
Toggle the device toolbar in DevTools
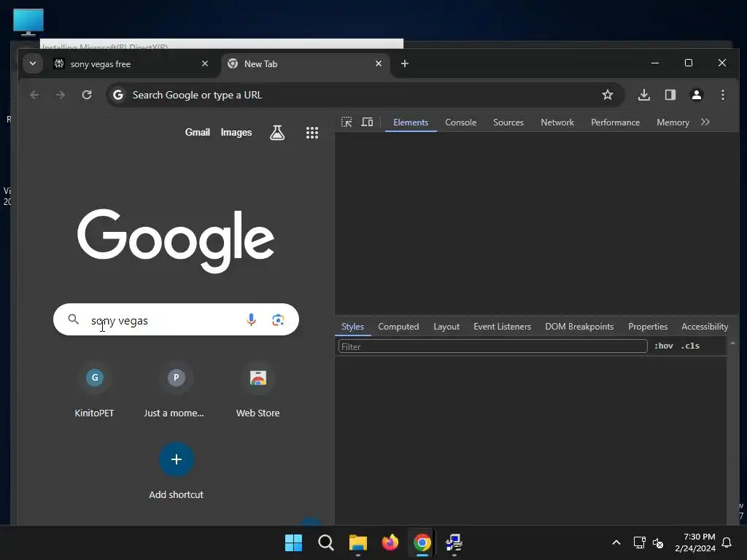pyautogui.click(x=367, y=122)
